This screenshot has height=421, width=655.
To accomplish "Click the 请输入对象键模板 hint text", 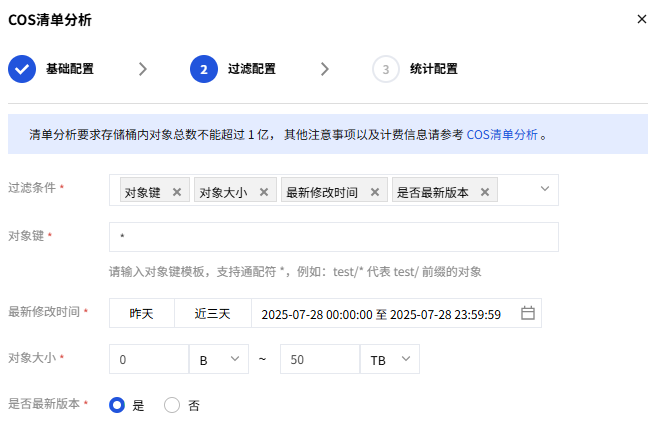I will 295,272.
